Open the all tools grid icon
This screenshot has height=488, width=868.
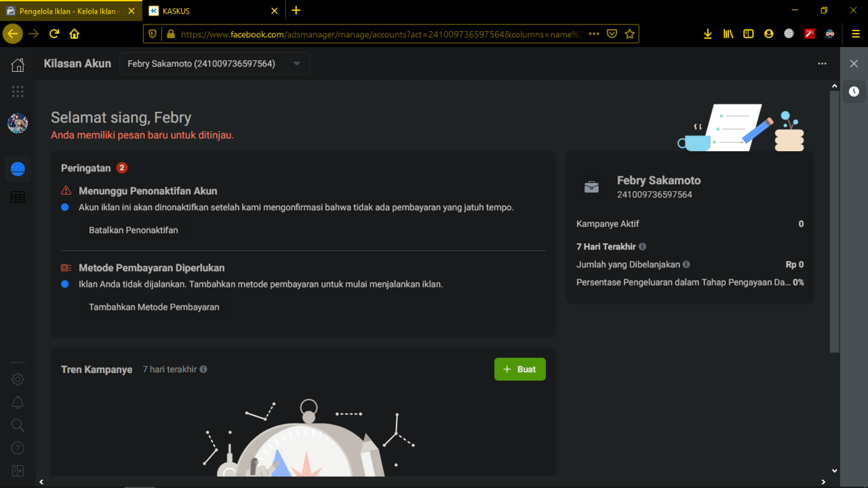coord(18,91)
